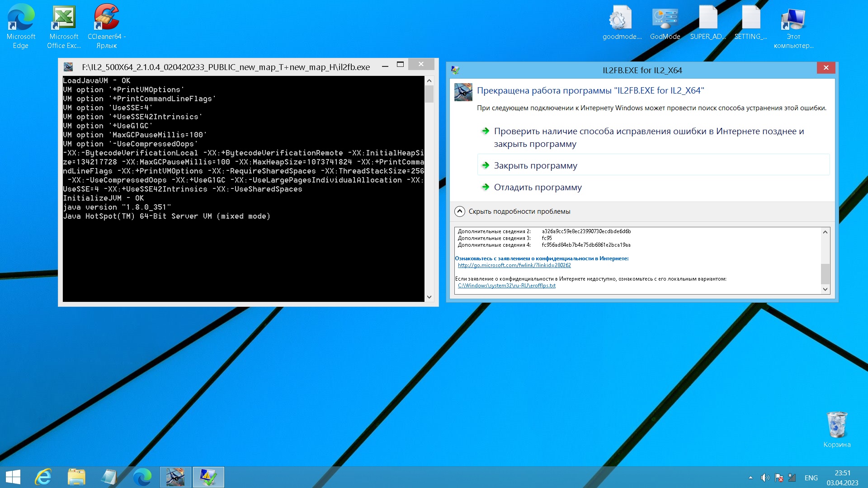Choose Отладить программу option
Screen dimensions: 868x488
pyautogui.click(x=653, y=187)
